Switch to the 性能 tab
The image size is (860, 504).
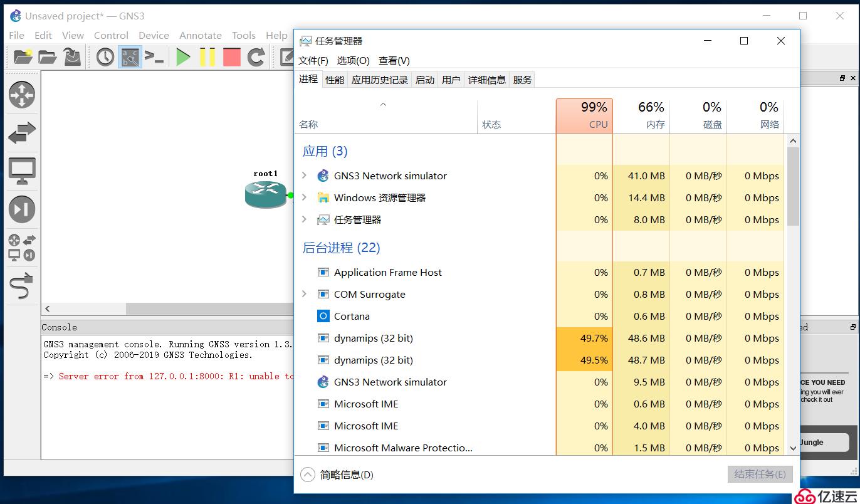(335, 80)
